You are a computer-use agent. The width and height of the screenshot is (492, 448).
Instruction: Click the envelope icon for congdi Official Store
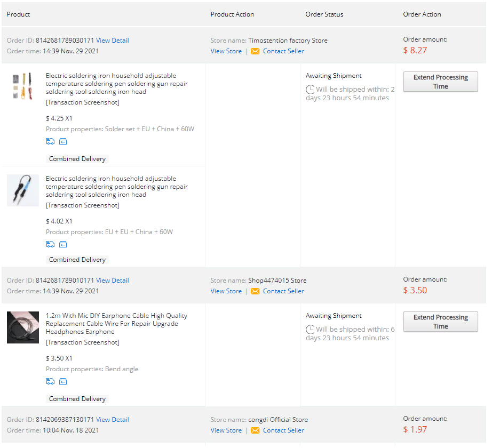click(x=255, y=430)
